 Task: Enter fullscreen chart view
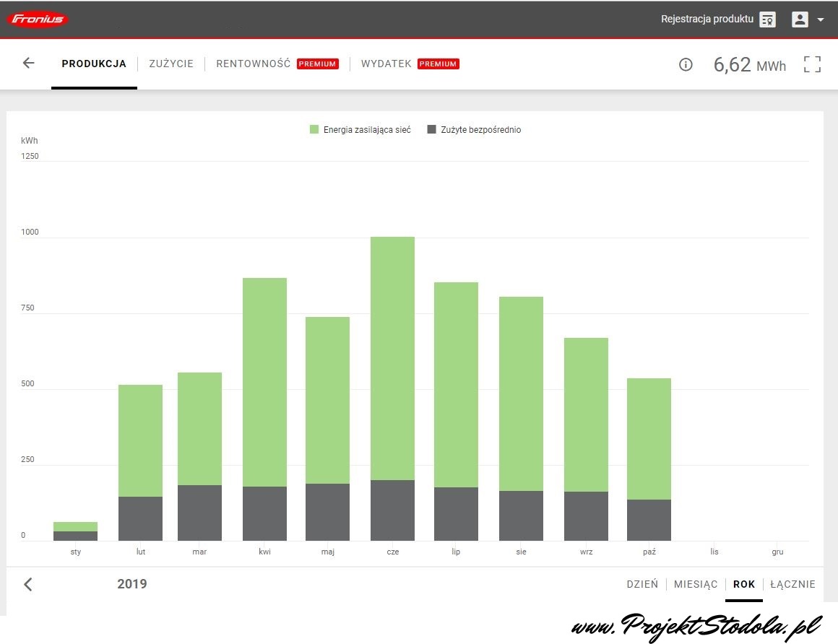(x=812, y=64)
